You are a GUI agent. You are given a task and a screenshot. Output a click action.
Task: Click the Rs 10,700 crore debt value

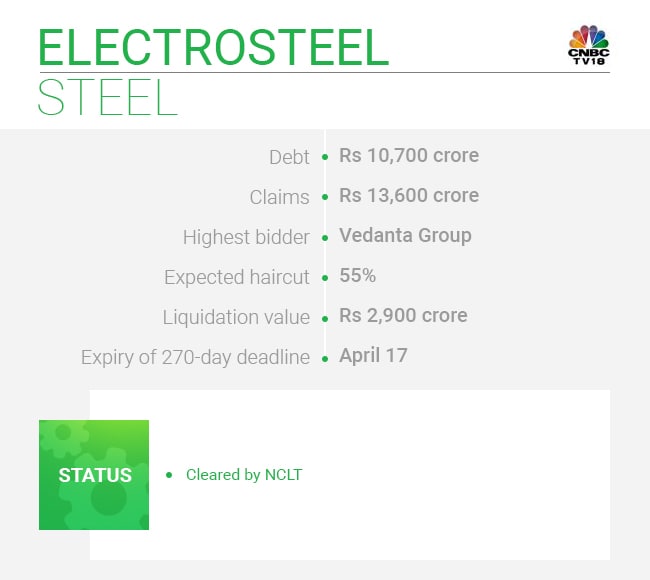tap(408, 156)
